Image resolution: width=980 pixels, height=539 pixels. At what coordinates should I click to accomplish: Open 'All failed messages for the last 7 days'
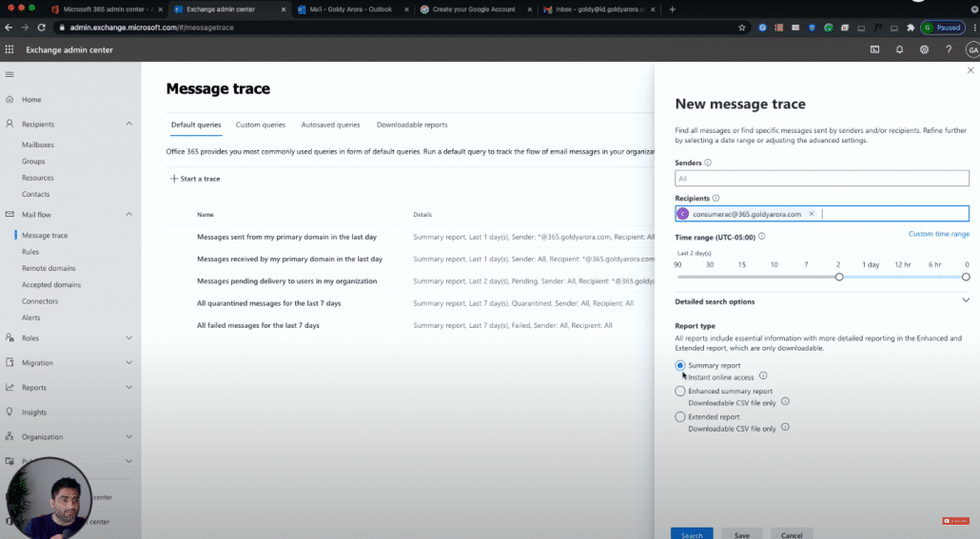(x=258, y=325)
